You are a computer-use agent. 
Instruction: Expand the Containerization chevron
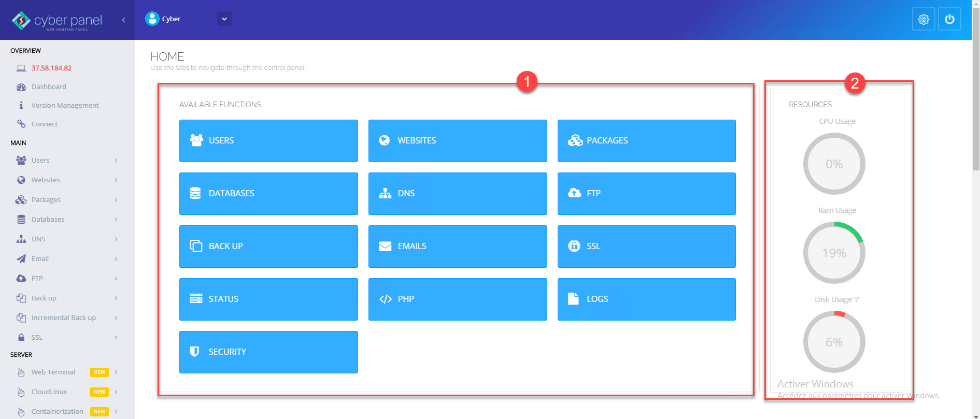coord(116,412)
